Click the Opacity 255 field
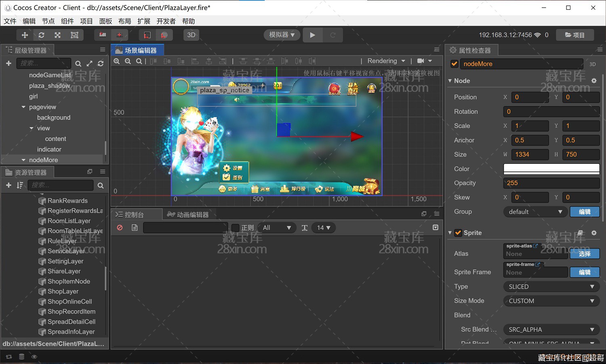 551,183
